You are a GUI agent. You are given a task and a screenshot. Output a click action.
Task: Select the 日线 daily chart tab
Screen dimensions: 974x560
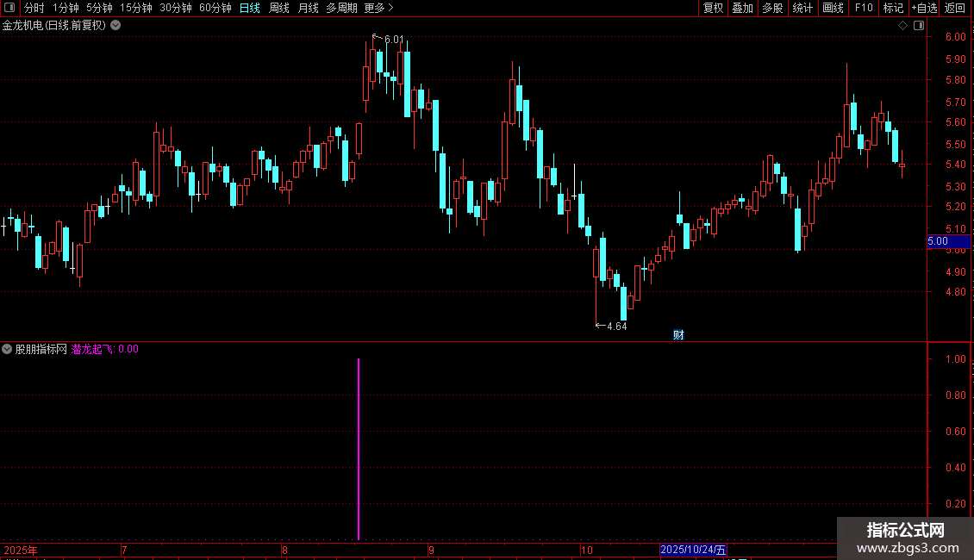tap(250, 8)
